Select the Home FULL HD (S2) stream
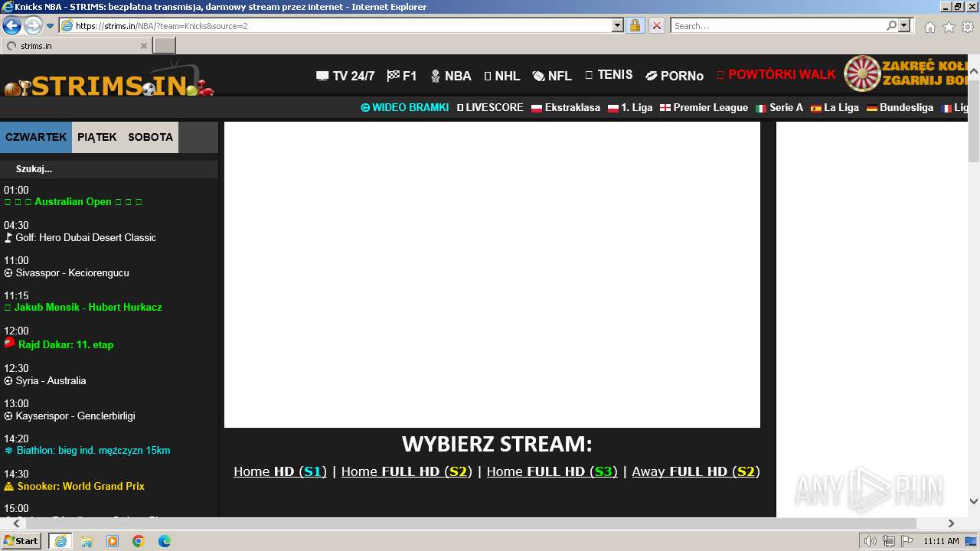 point(407,471)
